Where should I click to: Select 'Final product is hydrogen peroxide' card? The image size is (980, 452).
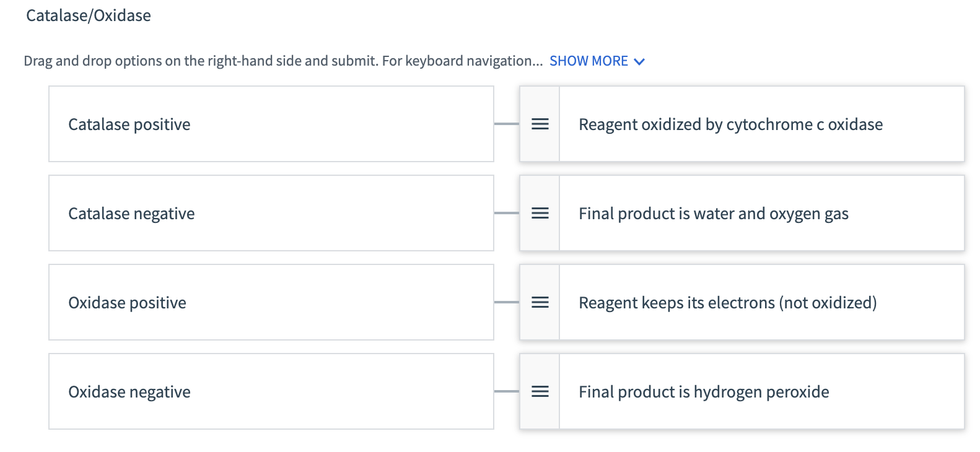(761, 391)
